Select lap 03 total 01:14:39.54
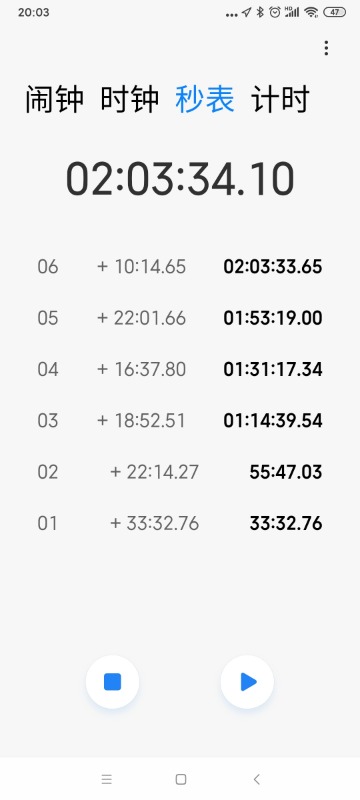Viewport: 360px width, 800px height. click(x=273, y=420)
